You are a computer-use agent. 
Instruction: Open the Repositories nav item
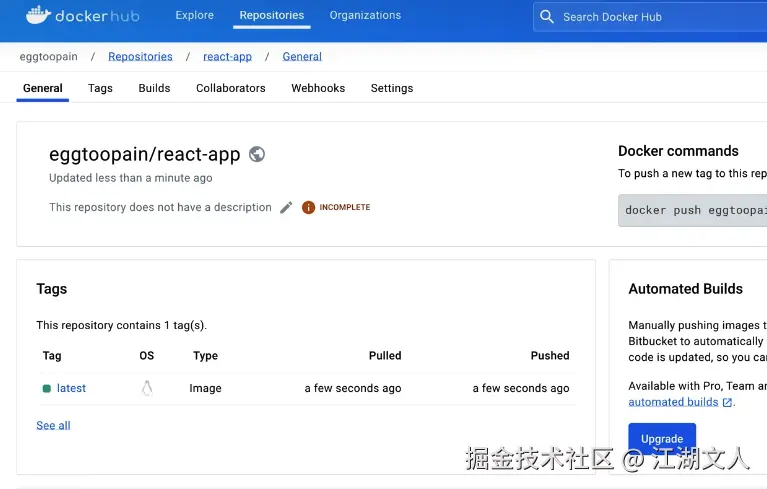point(271,15)
